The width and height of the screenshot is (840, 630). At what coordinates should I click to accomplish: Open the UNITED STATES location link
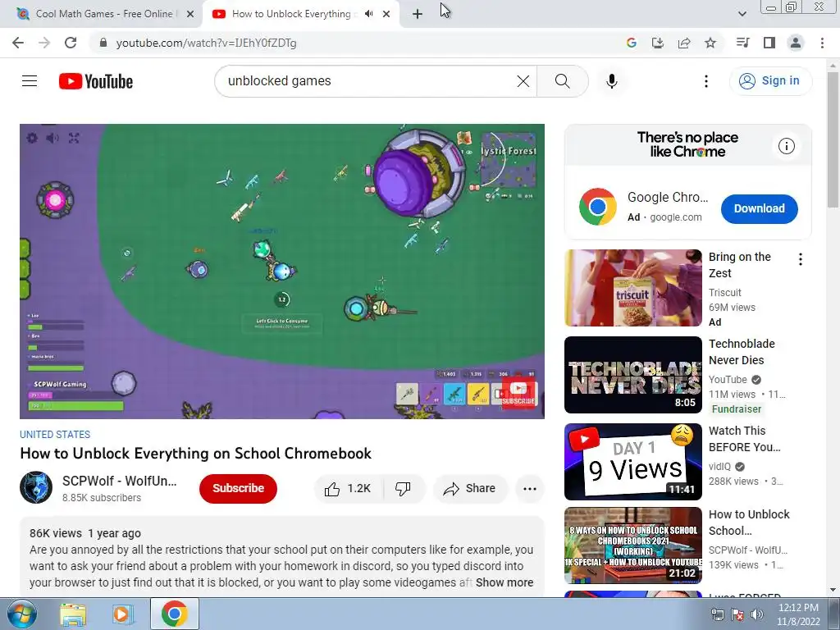[x=55, y=435]
